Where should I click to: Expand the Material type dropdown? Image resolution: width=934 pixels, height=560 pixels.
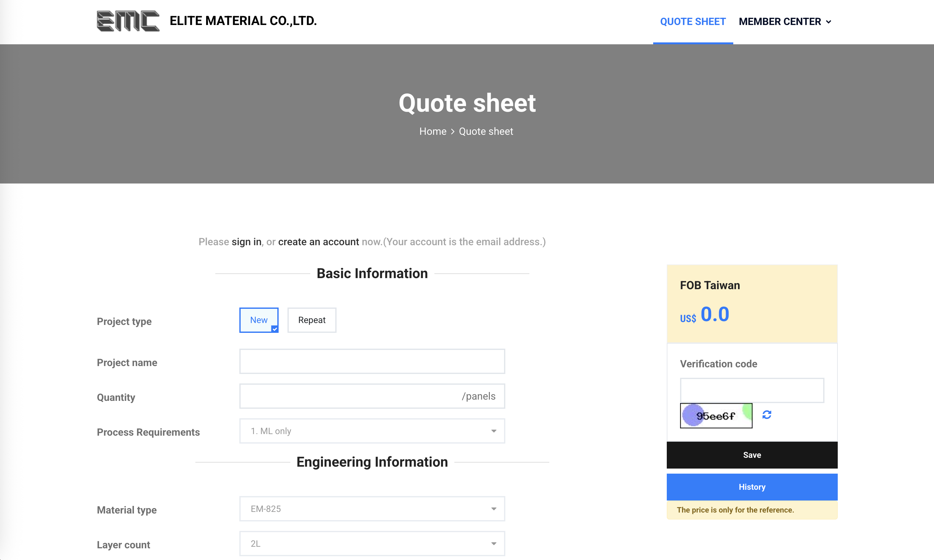372,509
